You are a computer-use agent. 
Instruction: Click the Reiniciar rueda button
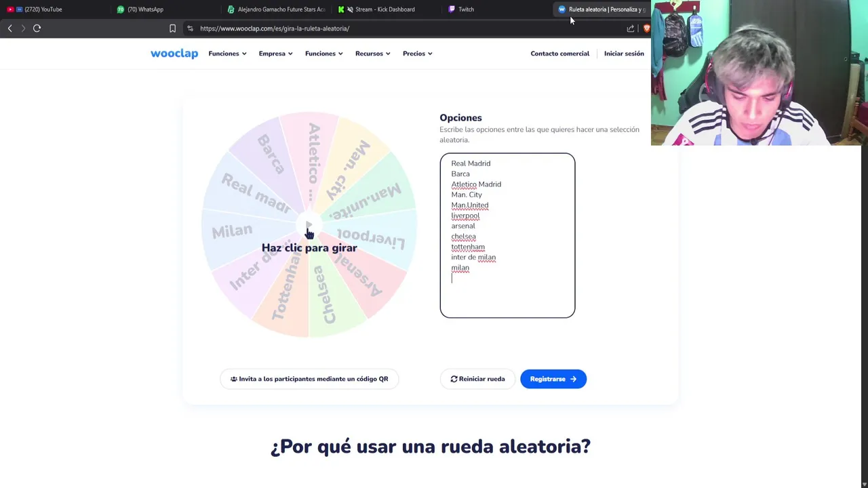tap(477, 379)
